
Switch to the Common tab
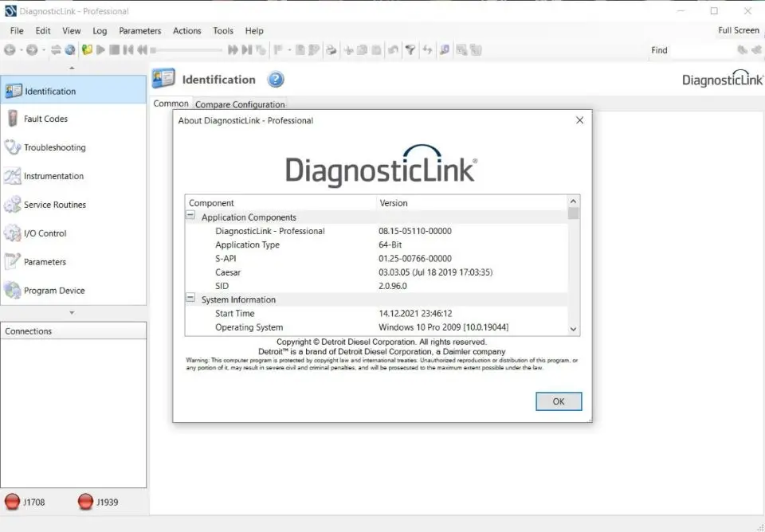[171, 104]
